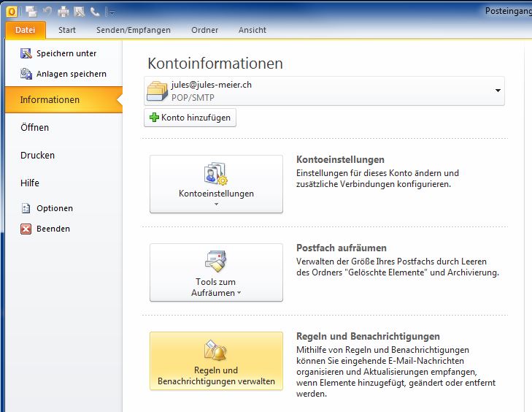Click the Speichern unter disk icon
This screenshot has height=412, width=532.
click(26, 53)
